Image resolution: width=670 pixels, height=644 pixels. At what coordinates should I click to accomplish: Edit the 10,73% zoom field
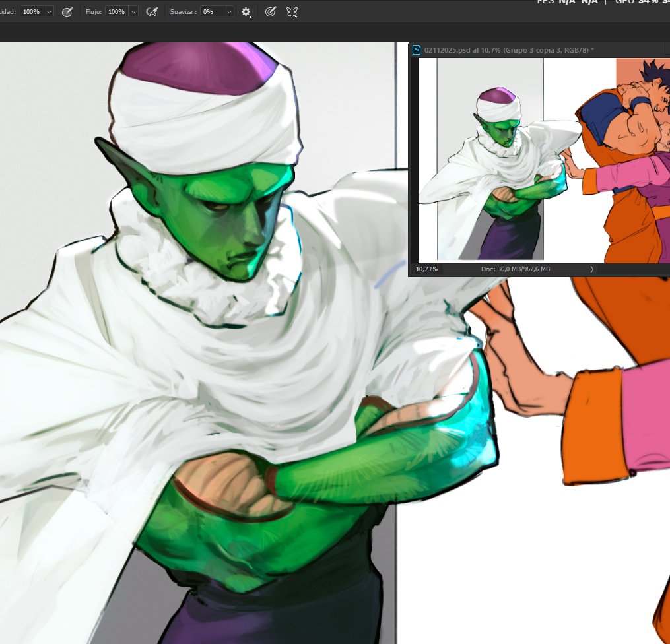(427, 269)
